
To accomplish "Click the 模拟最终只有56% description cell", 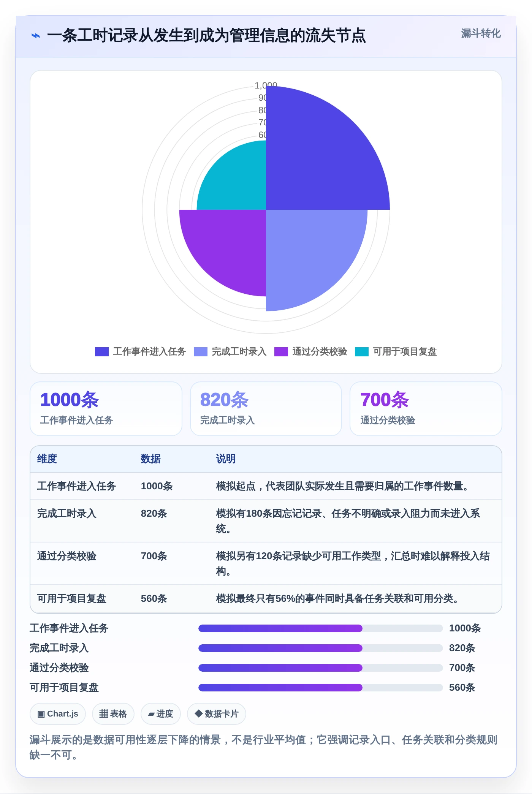I will click(x=339, y=599).
